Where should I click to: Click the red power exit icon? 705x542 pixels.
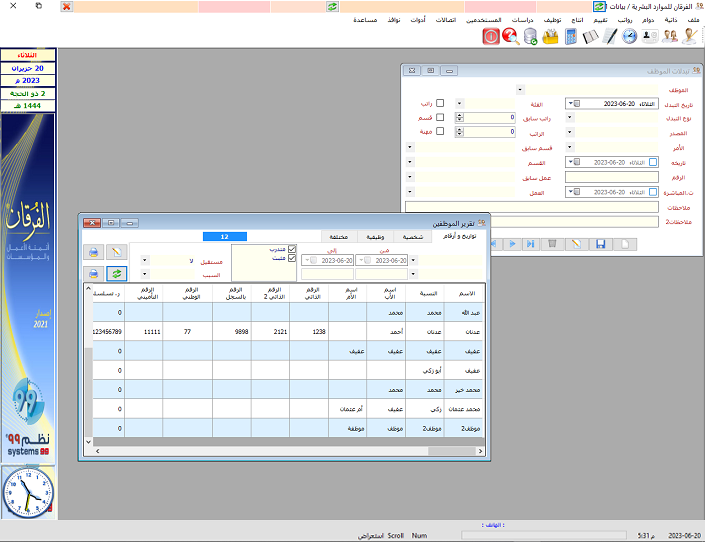491,37
